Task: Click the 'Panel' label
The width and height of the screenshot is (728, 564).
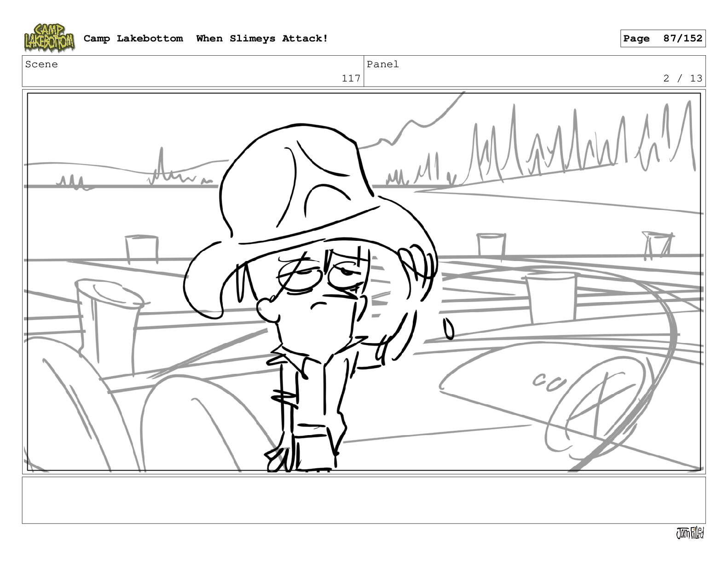Action: tap(383, 64)
